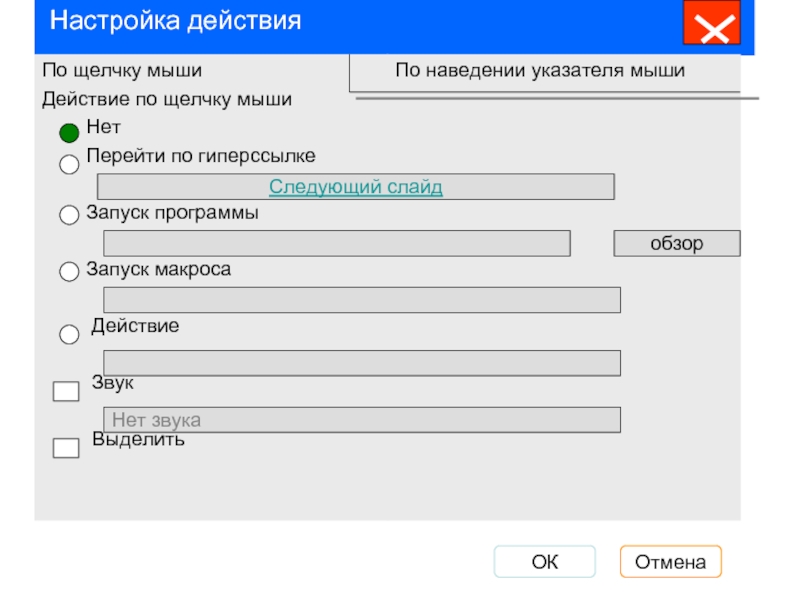Choose the Действие radio option
The width and height of the screenshot is (800, 600).
69,335
